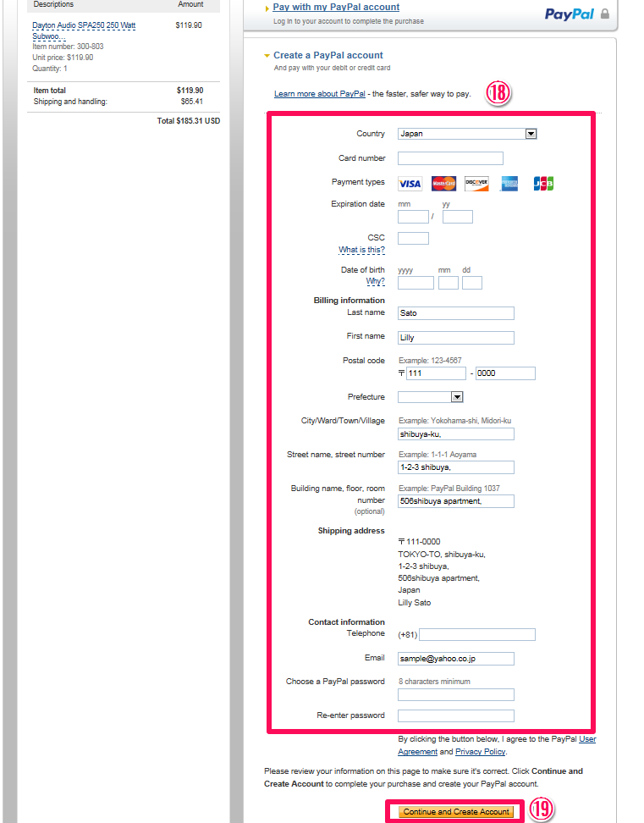Open the Country dropdown showing Japan
This screenshot has width=644, height=823.
pyautogui.click(x=467, y=134)
